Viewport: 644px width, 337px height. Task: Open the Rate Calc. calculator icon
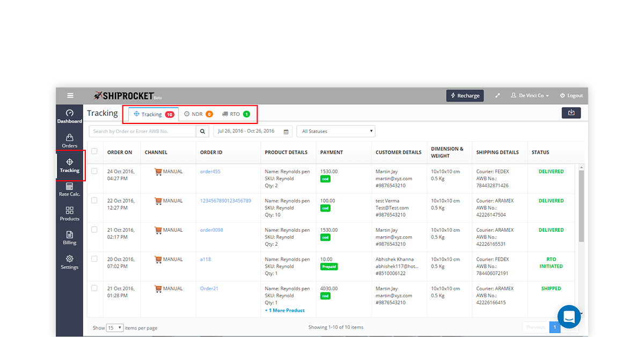pyautogui.click(x=69, y=189)
